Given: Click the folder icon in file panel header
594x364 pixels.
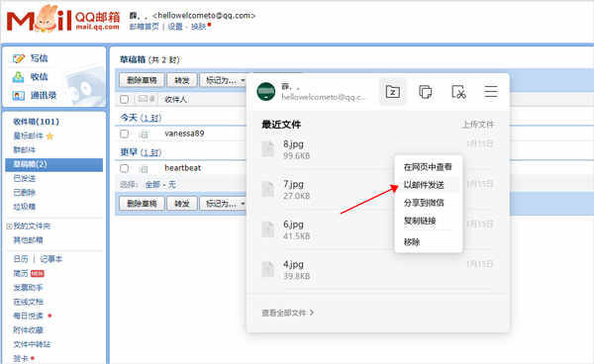Looking at the screenshot, I should coord(392,92).
